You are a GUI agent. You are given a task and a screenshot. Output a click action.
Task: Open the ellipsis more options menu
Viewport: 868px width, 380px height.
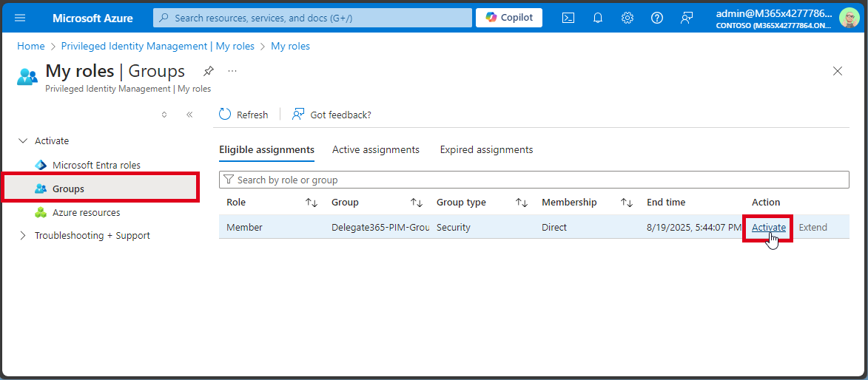tap(232, 71)
